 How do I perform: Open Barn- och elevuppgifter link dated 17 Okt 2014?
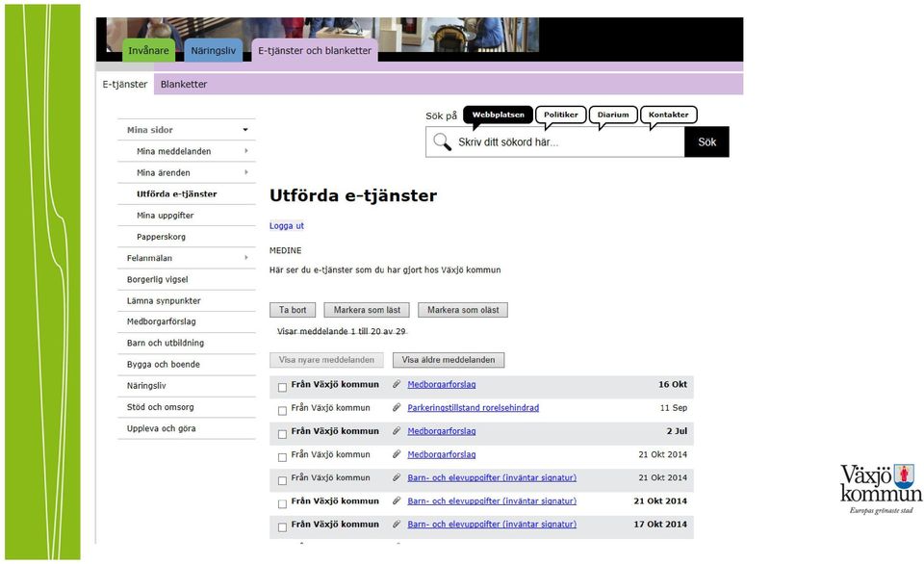click(492, 524)
